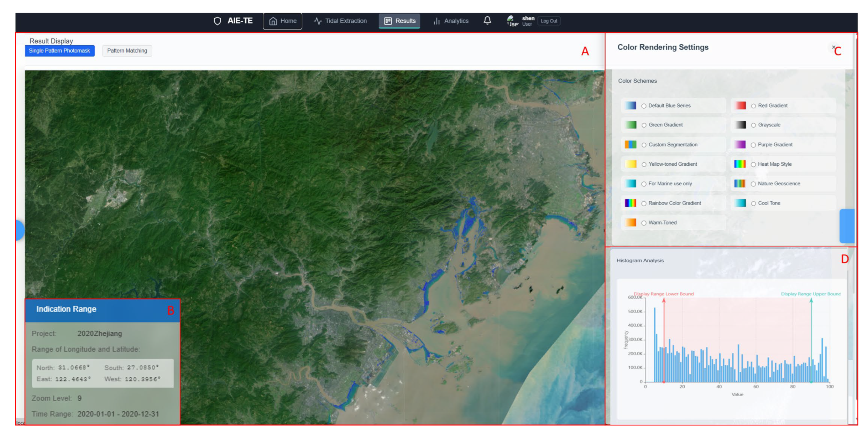Click the Log Out button
Viewport: 868px width, 439px height.
click(x=549, y=21)
